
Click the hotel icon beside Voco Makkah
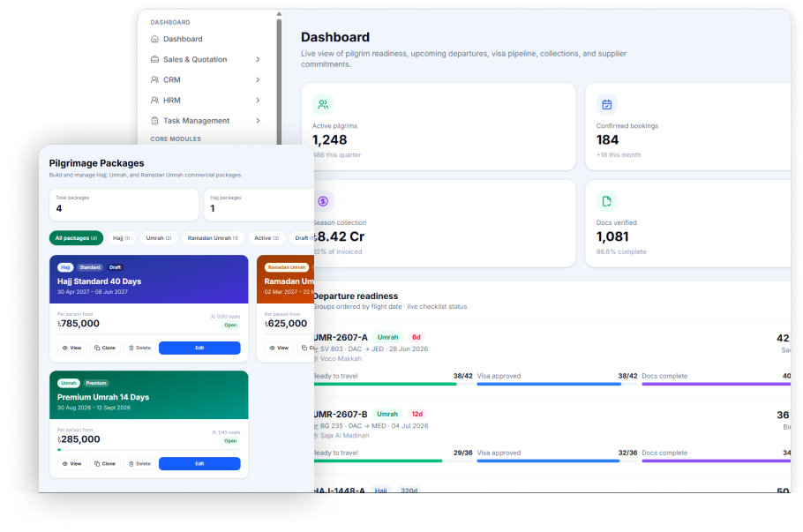tap(316, 359)
